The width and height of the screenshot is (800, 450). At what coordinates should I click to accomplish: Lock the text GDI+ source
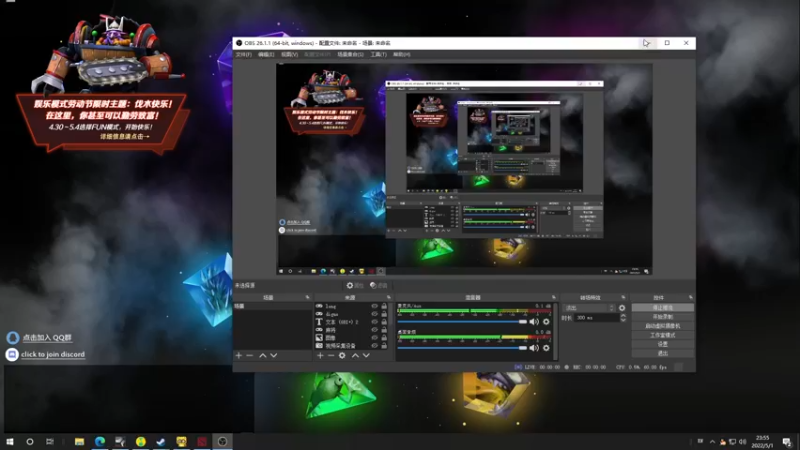pos(384,322)
